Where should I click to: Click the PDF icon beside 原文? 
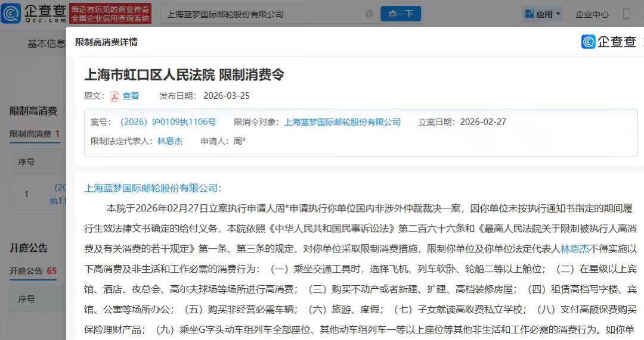[114, 96]
